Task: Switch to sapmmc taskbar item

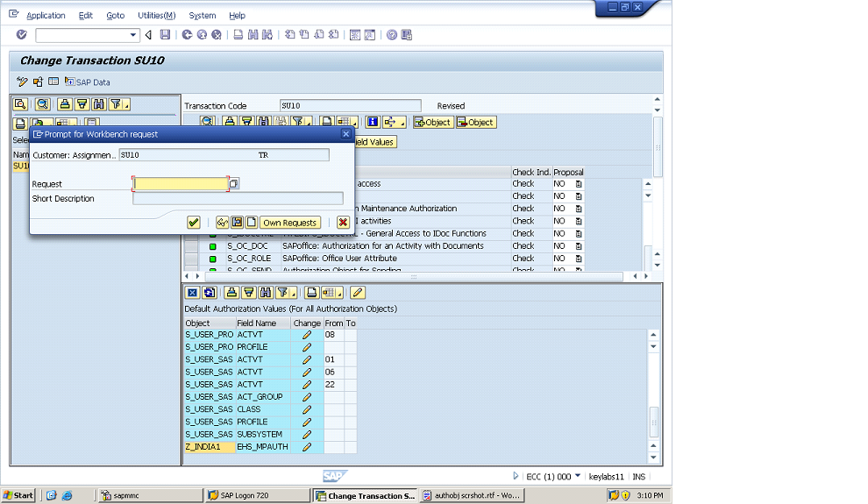Action: 150,495
